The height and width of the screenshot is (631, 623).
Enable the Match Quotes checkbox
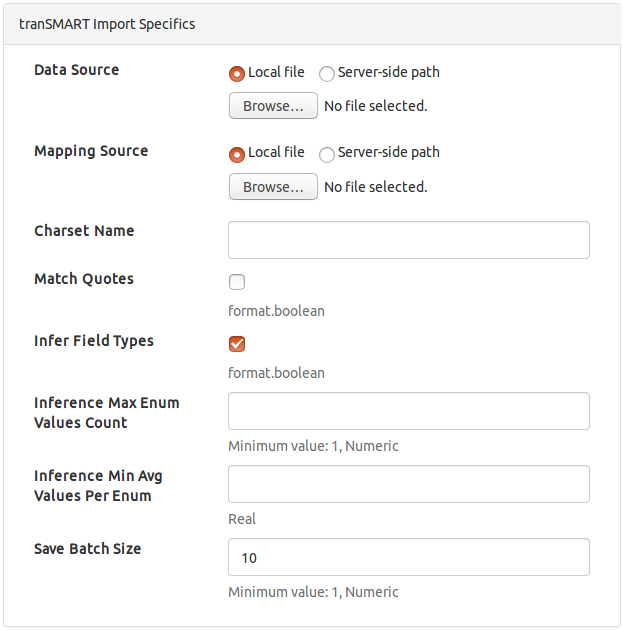tap(237, 282)
